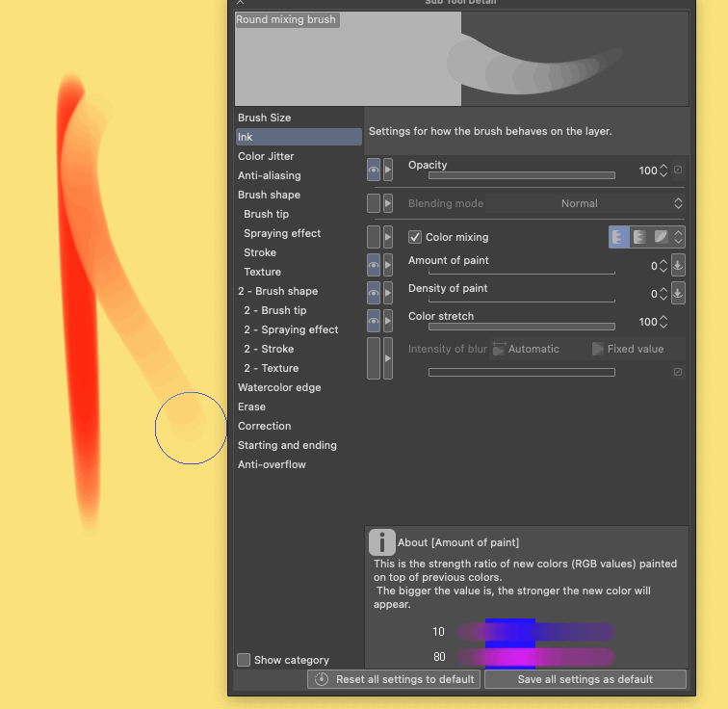The image size is (728, 709).
Task: Click the Density of paint value stepper
Action: (663, 294)
